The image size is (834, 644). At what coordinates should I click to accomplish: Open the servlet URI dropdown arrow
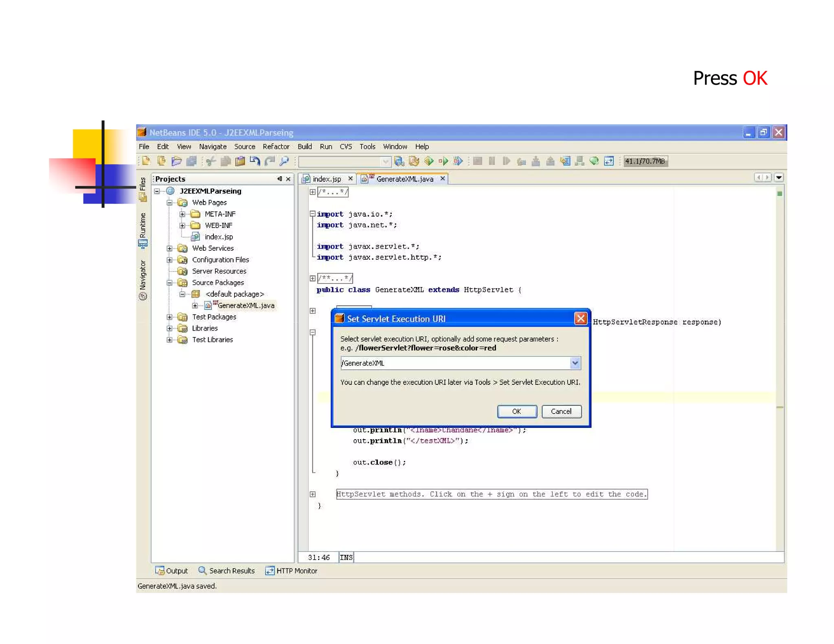click(x=575, y=363)
